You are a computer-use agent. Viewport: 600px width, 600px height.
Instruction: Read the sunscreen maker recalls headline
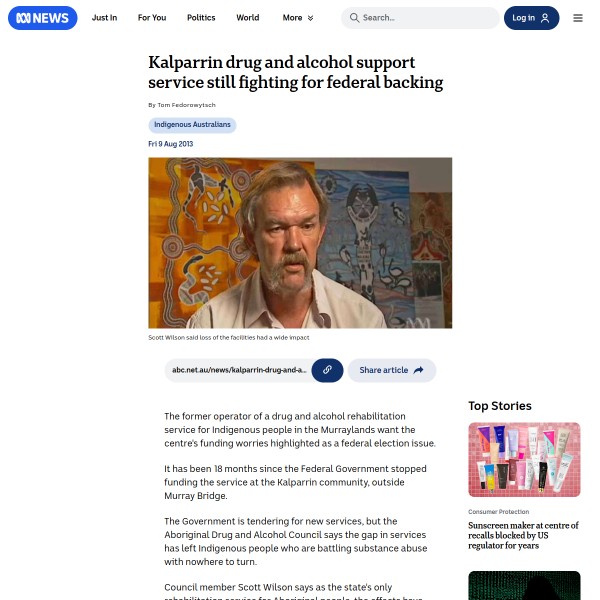(523, 535)
